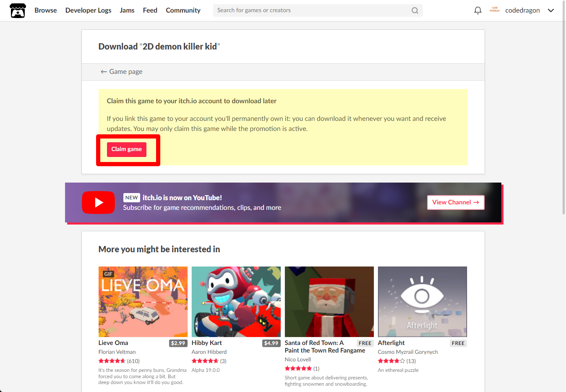Click the 'itch.io is now on YouTube!' headline

click(182, 198)
